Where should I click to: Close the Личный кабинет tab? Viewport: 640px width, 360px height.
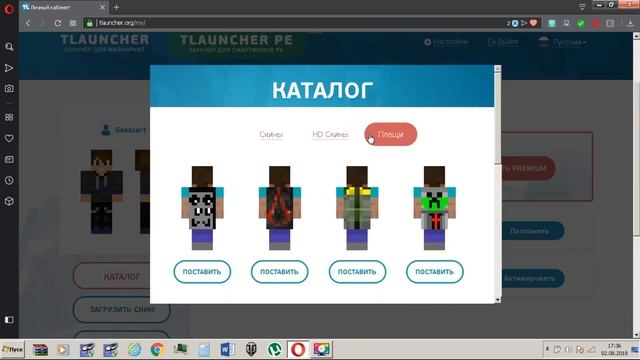pyautogui.click(x=102, y=7)
